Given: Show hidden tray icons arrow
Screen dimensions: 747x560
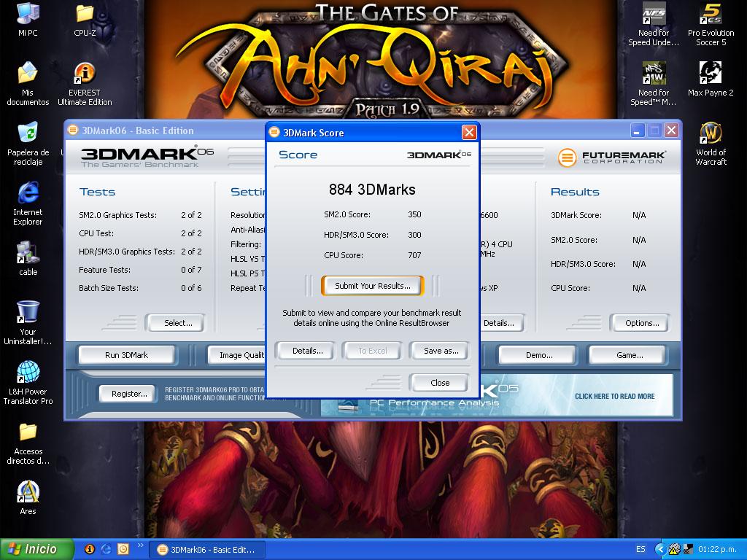Looking at the screenshot, I should click(659, 550).
